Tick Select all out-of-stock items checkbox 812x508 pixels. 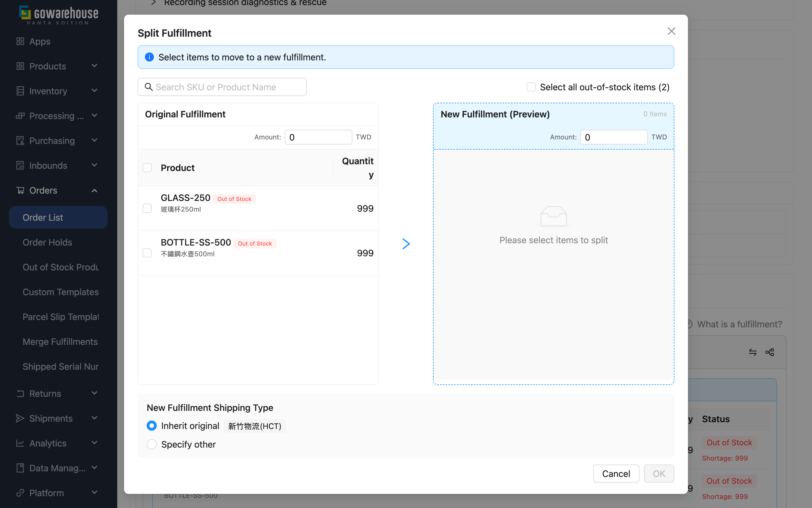(x=531, y=87)
